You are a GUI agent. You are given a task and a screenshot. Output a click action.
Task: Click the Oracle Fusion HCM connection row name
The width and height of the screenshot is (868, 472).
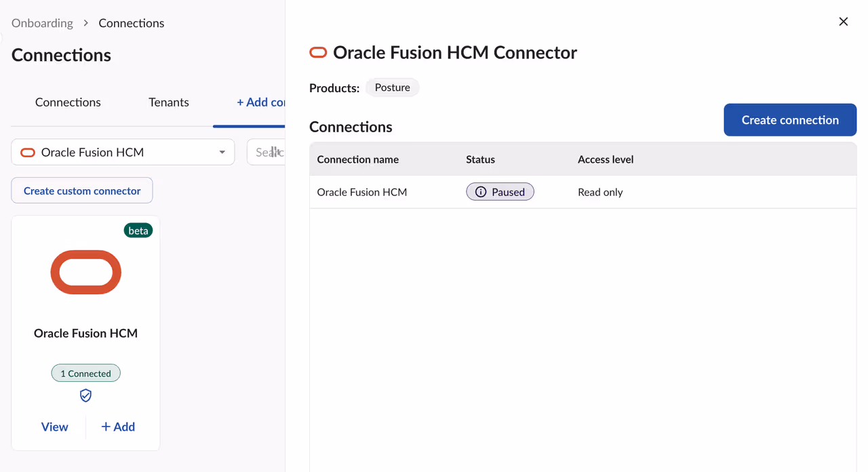tap(362, 192)
